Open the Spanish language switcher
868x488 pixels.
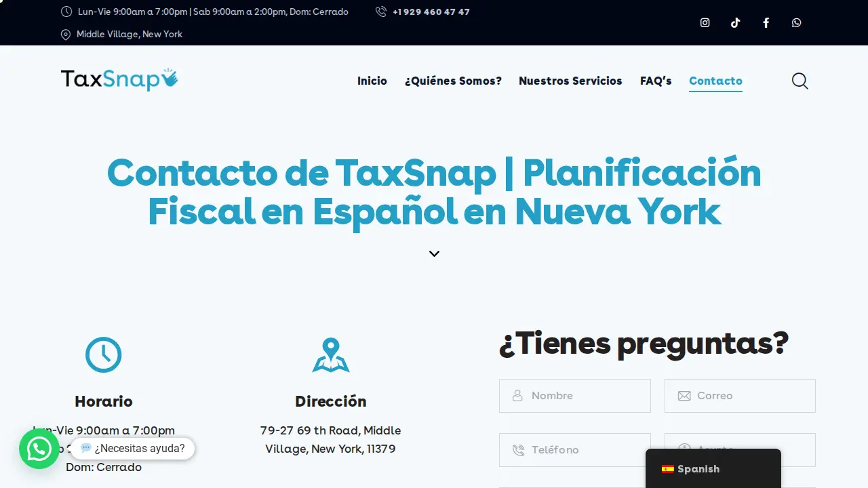coord(713,468)
